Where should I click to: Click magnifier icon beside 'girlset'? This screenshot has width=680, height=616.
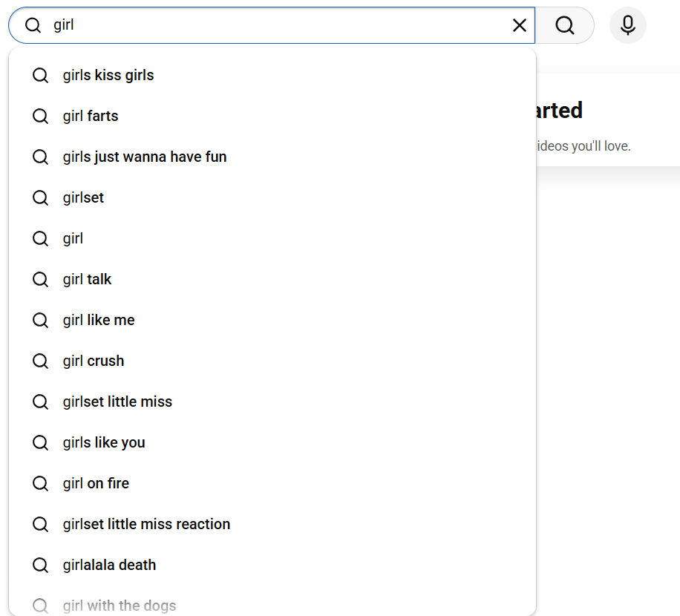[40, 198]
